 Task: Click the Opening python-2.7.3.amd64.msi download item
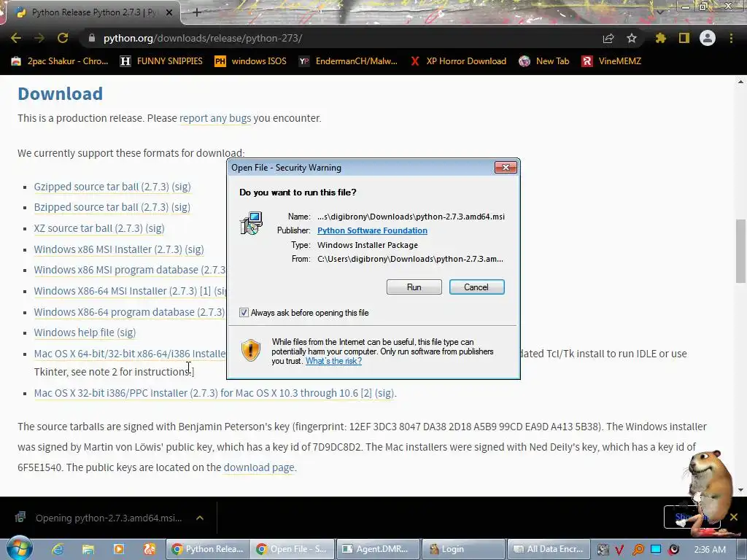point(109,518)
